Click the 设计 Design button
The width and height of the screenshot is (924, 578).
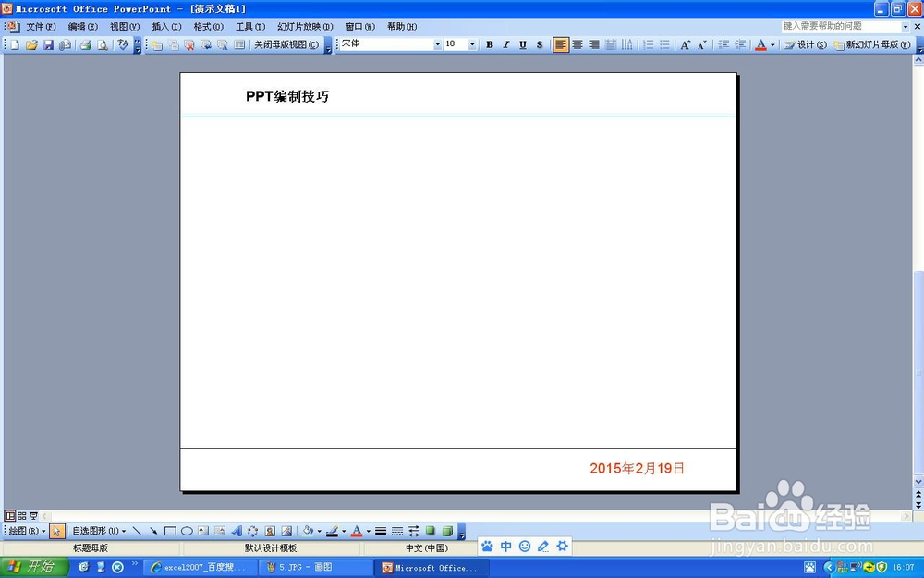pyautogui.click(x=806, y=44)
